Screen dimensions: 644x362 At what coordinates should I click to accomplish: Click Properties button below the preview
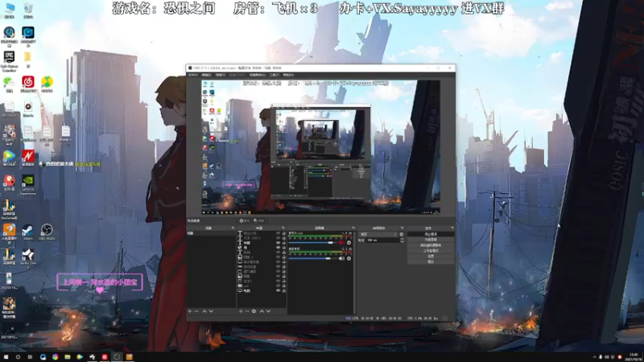click(x=245, y=220)
